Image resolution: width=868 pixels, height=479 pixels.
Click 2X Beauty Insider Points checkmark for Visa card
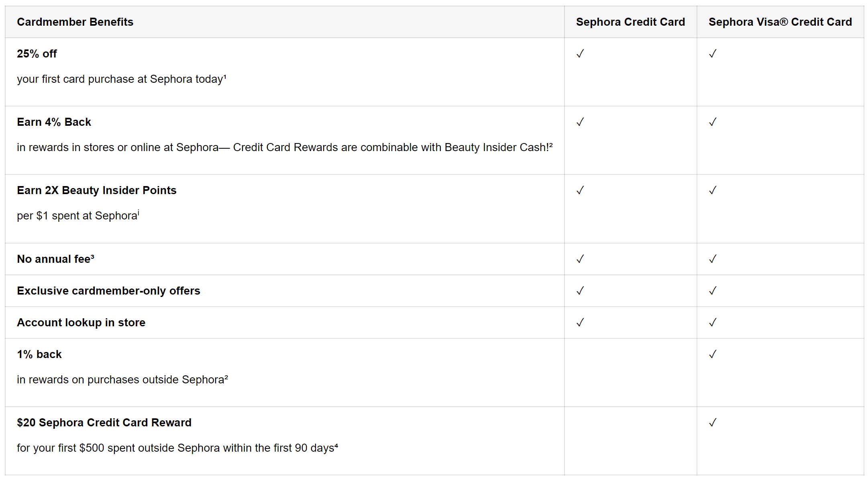(x=713, y=190)
